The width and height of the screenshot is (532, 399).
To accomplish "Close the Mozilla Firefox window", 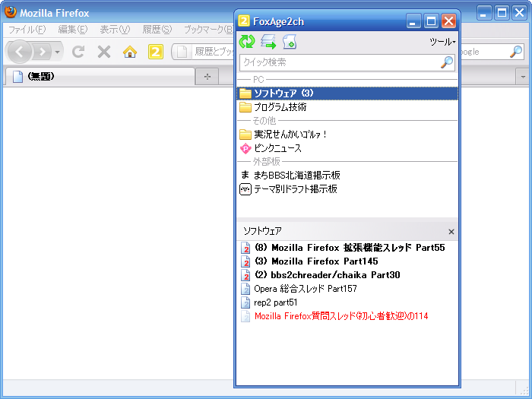I will pyautogui.click(x=519, y=13).
